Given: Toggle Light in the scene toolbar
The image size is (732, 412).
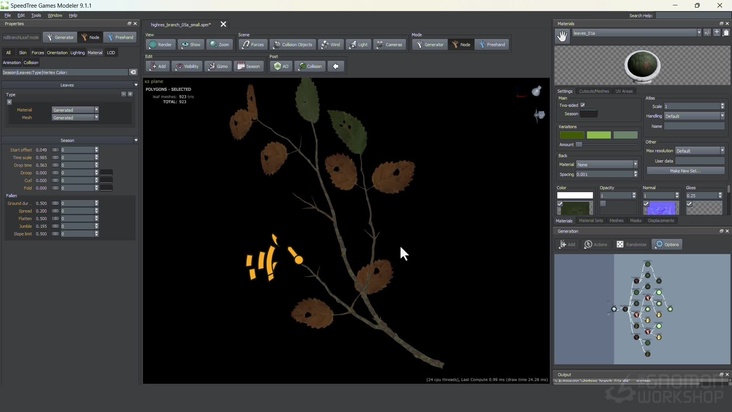Looking at the screenshot, I should click(x=359, y=44).
